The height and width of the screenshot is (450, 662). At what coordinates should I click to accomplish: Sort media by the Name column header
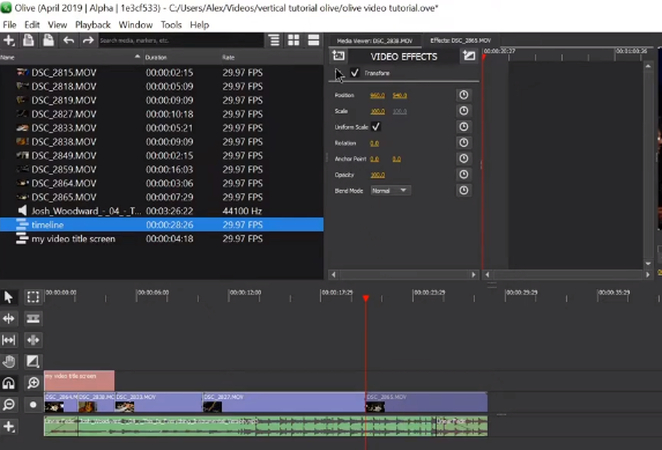[x=71, y=57]
